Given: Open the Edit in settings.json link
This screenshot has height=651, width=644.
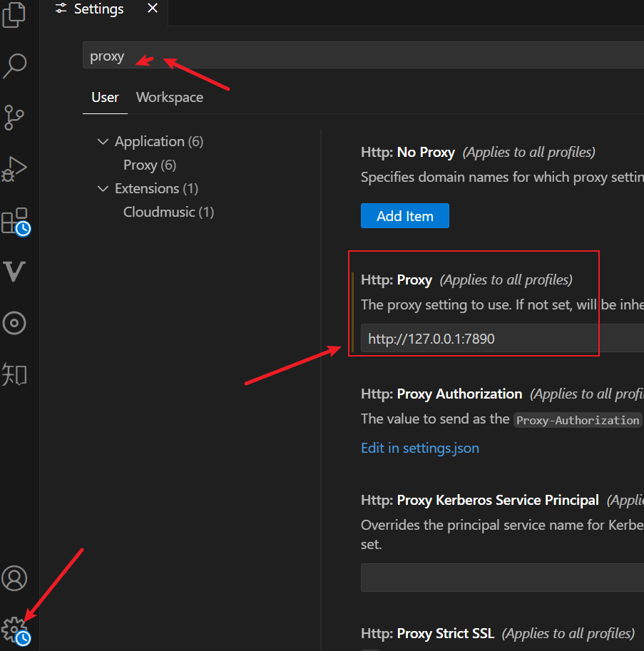Looking at the screenshot, I should coord(420,448).
